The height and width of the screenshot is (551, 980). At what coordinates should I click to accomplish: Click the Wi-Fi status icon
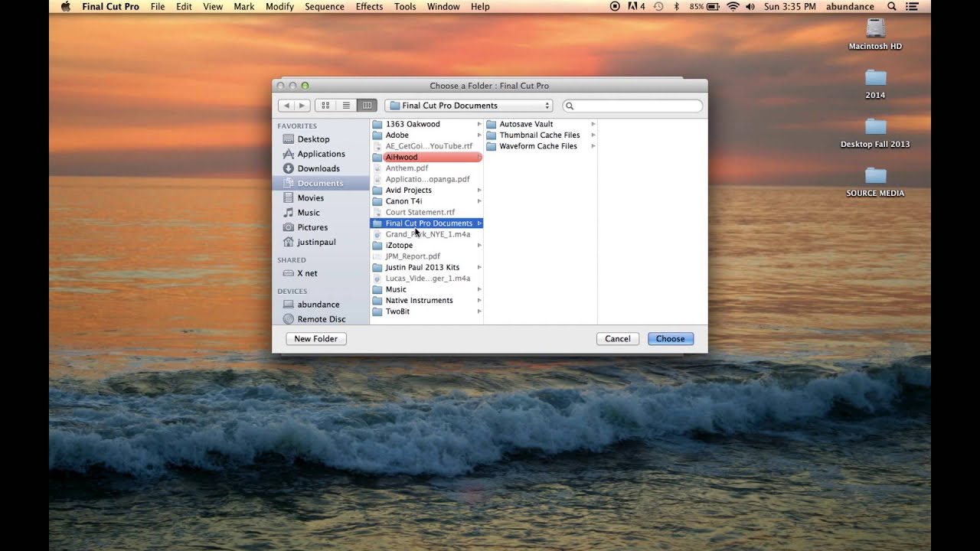pos(733,6)
